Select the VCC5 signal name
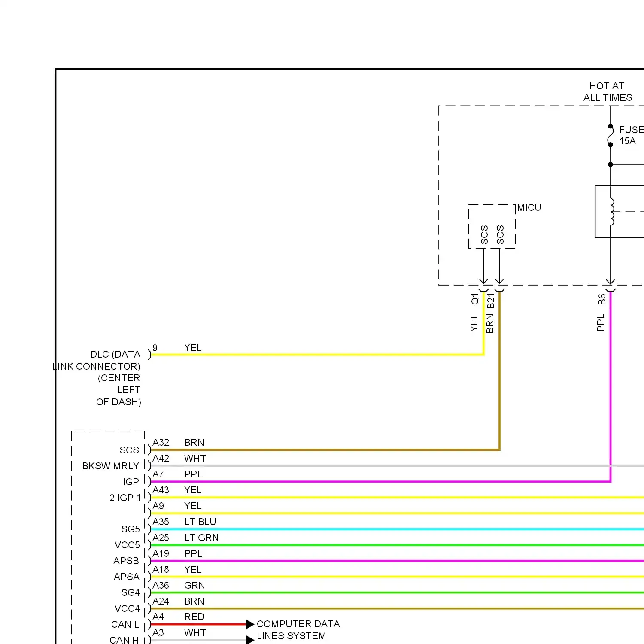Image resolution: width=644 pixels, height=644 pixels. [x=127, y=545]
